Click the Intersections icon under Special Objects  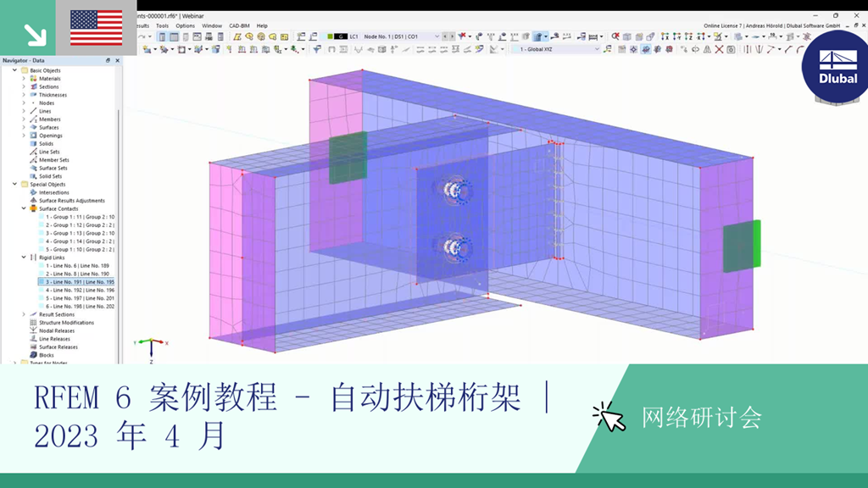34,192
